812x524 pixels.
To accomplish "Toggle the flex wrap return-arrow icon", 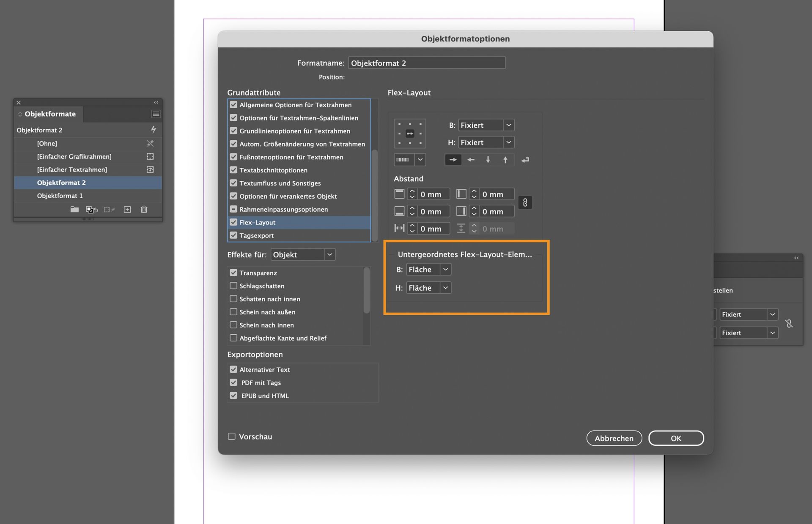I will coord(525,160).
